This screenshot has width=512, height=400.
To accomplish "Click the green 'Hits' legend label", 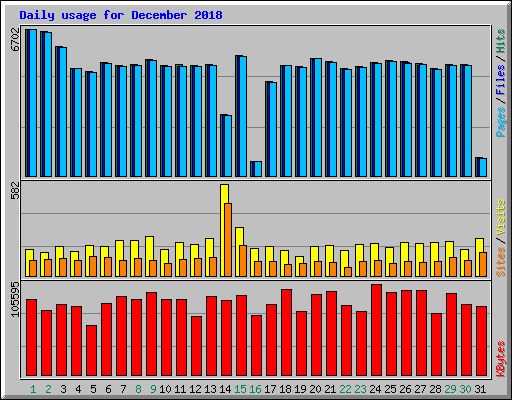I will (x=501, y=41).
